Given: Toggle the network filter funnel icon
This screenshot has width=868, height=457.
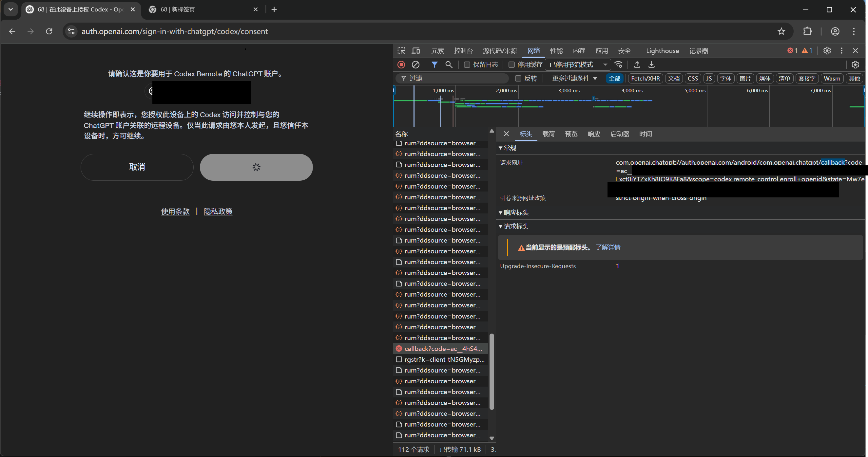Looking at the screenshot, I should pos(435,64).
